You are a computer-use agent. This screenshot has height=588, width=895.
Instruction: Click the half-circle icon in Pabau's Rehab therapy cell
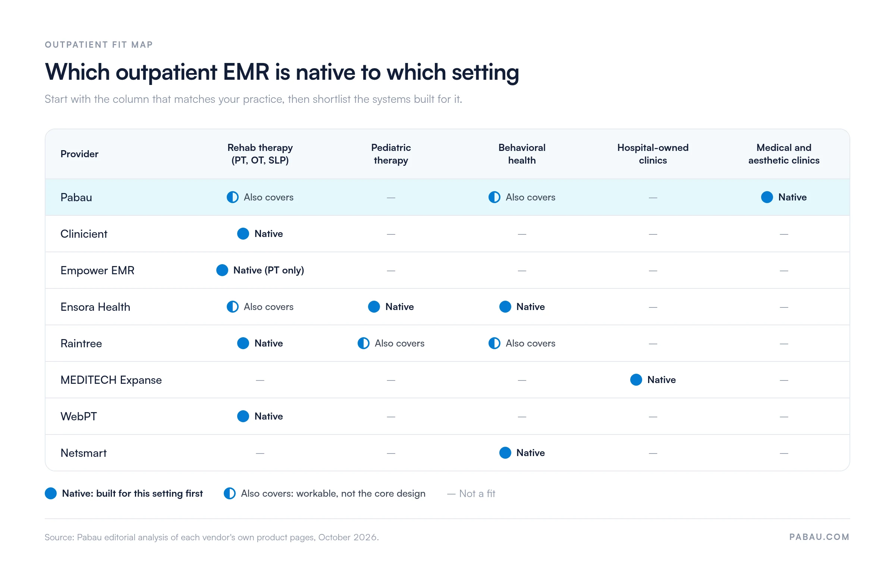[x=232, y=197]
